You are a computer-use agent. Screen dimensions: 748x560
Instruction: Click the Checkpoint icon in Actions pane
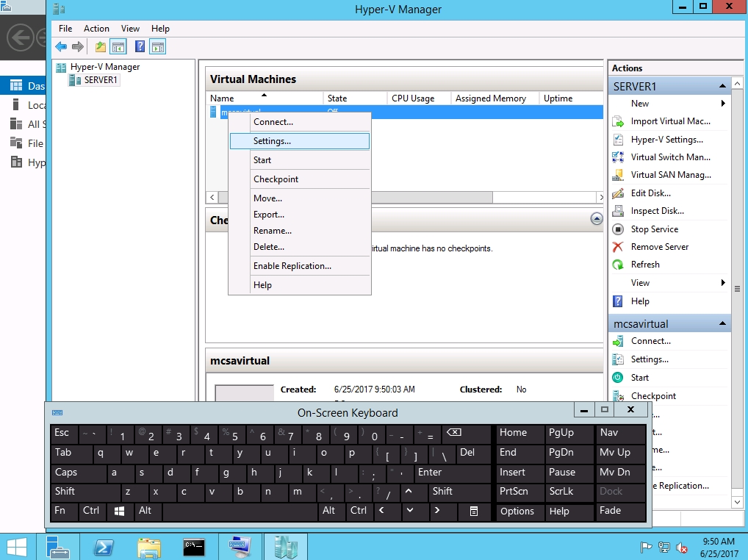[618, 396]
